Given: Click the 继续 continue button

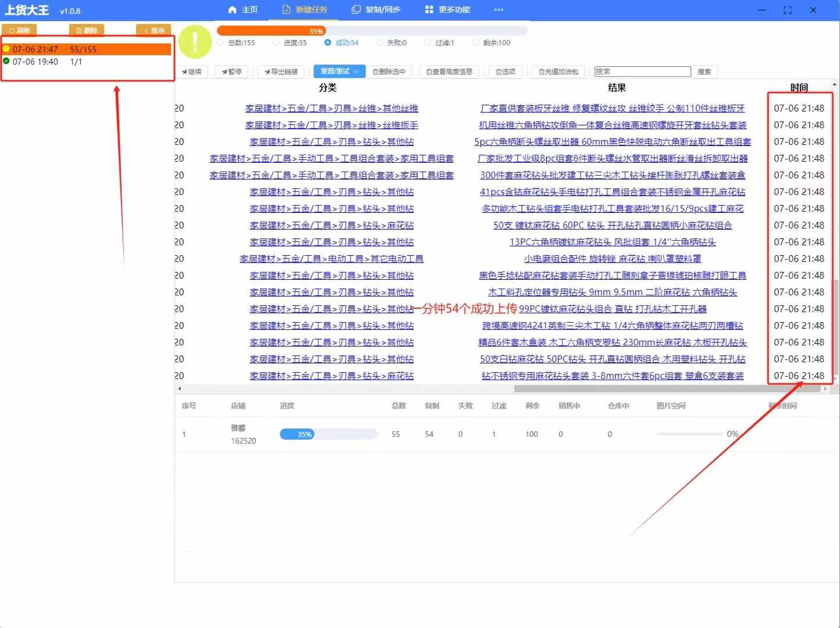Looking at the screenshot, I should (192, 72).
